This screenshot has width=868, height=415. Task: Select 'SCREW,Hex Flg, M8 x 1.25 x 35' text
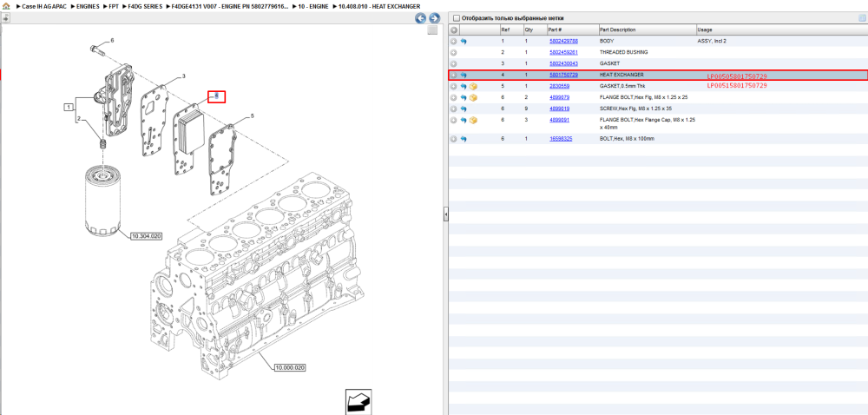pyautogui.click(x=636, y=109)
